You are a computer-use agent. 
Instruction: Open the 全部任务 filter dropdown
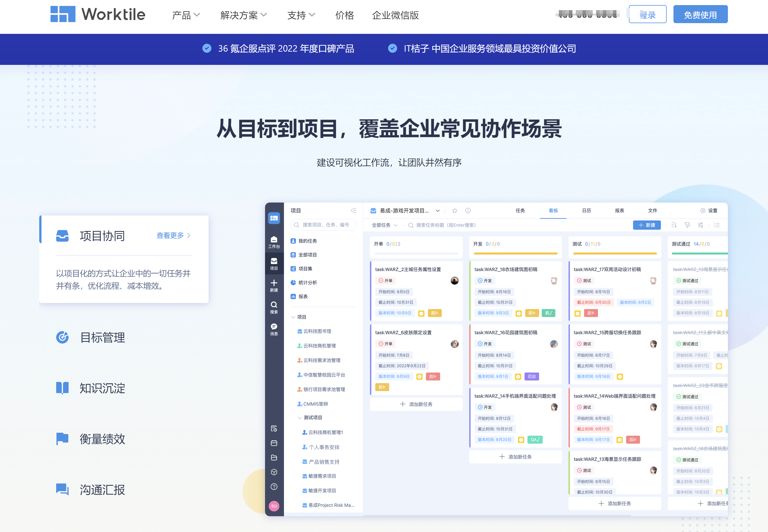[384, 225]
